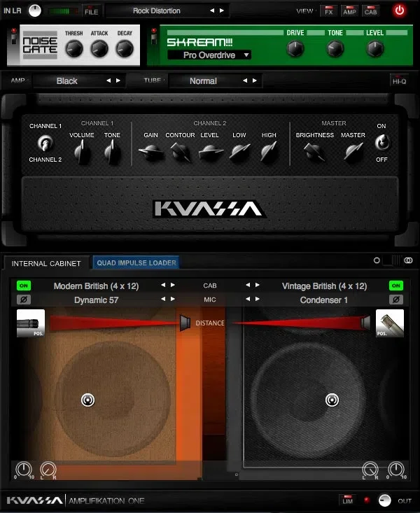Select next mic after Dynamic 57
This screenshot has width=420, height=513.
[x=172, y=299]
